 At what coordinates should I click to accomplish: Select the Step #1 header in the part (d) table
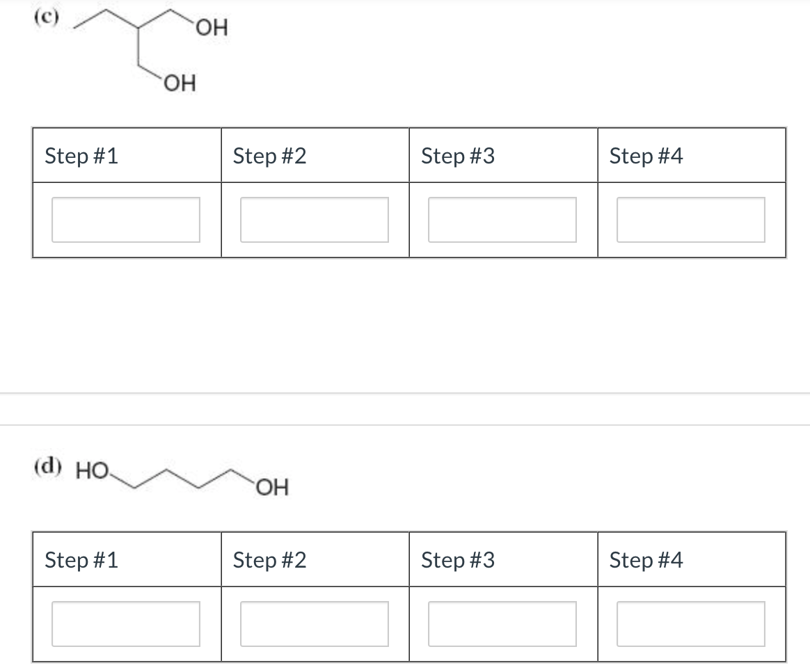(x=81, y=559)
